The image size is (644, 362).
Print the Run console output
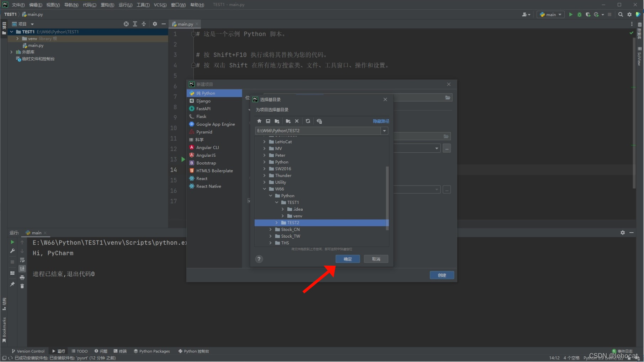click(22, 277)
